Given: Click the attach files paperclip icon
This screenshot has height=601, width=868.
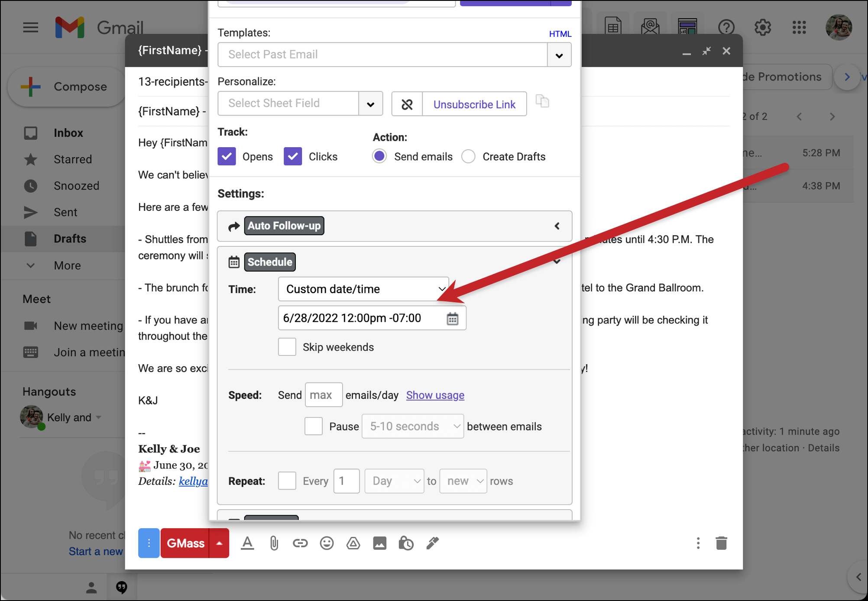Looking at the screenshot, I should [x=274, y=543].
